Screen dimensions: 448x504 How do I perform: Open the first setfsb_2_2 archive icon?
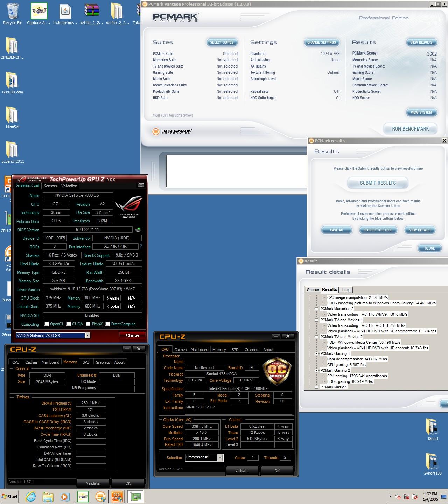coord(91,14)
